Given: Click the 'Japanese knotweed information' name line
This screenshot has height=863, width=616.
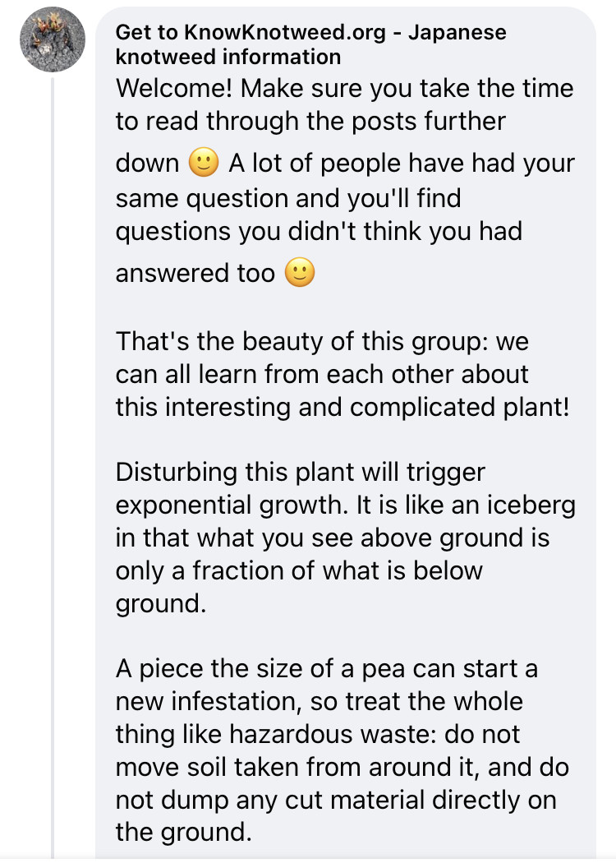Looking at the screenshot, I should click(x=228, y=57).
